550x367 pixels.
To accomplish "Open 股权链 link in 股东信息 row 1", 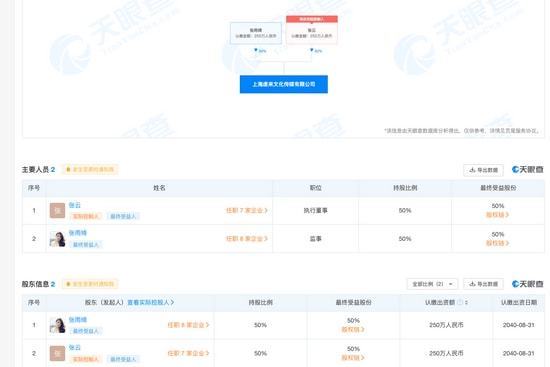I will pyautogui.click(x=353, y=329).
